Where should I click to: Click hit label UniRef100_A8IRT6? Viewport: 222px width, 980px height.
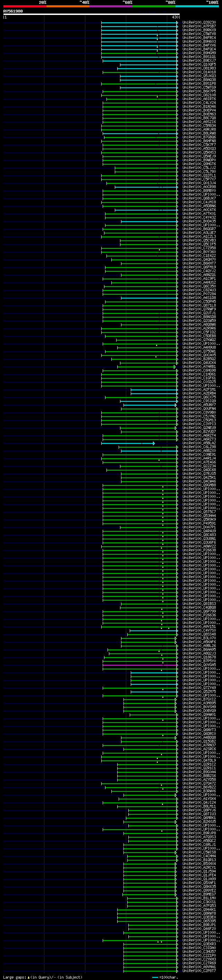pyautogui.click(x=199, y=99)
